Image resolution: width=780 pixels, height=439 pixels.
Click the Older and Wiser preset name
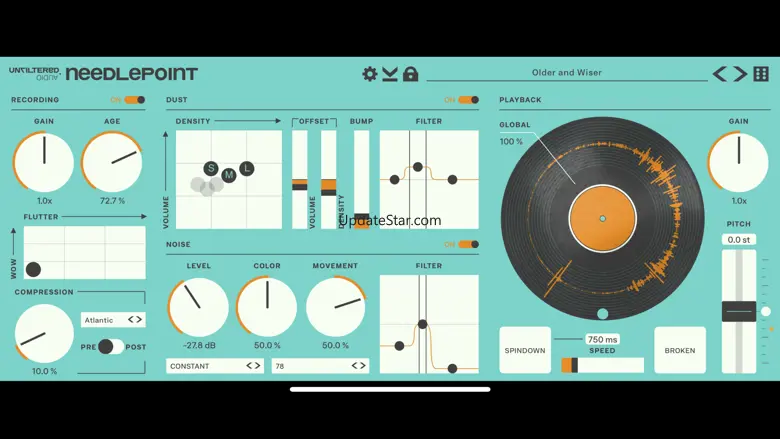click(566, 73)
